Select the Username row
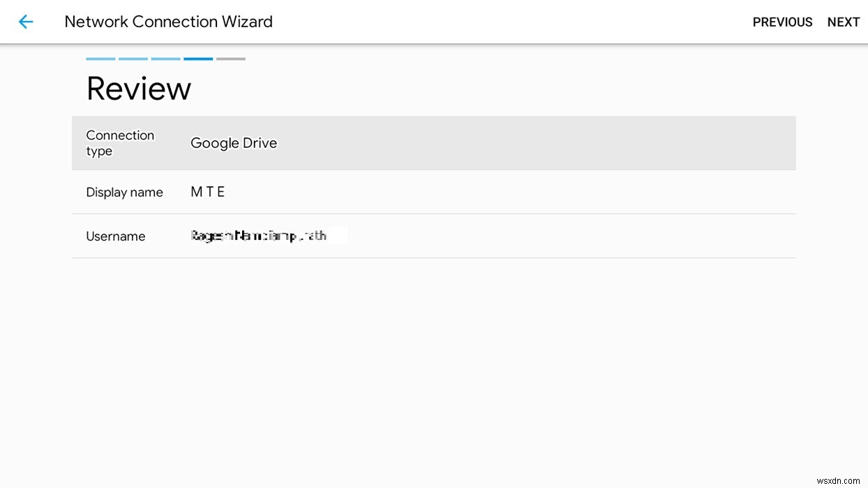This screenshot has width=868, height=488. (433, 236)
